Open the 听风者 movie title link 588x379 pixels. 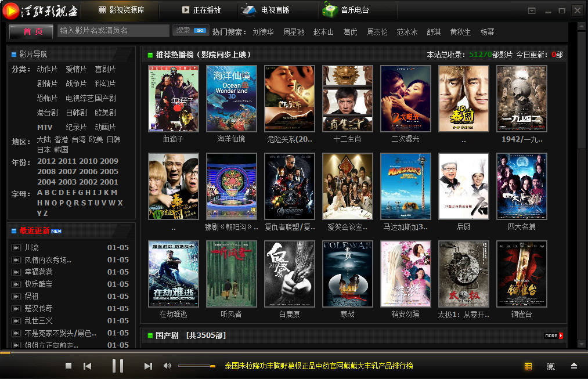pyautogui.click(x=232, y=315)
